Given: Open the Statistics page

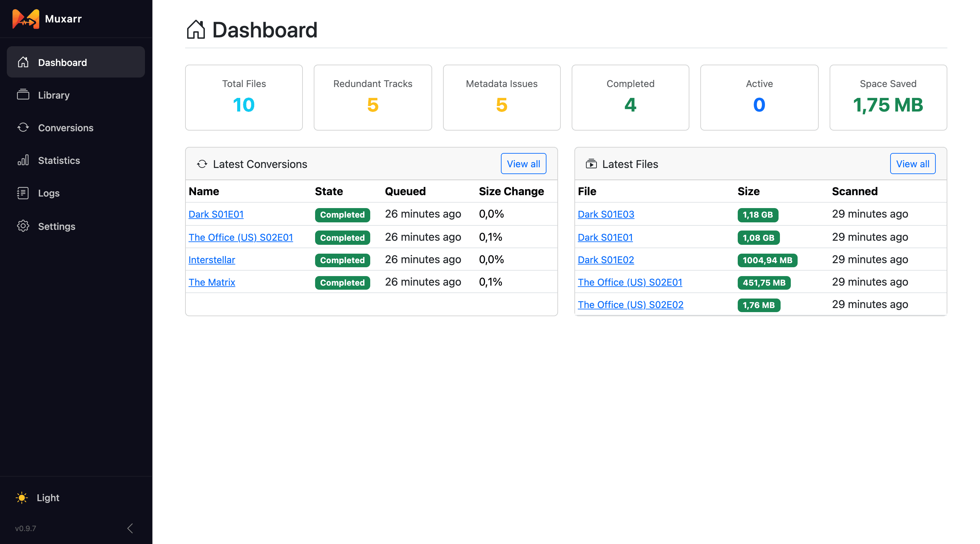Looking at the screenshot, I should click(x=76, y=160).
